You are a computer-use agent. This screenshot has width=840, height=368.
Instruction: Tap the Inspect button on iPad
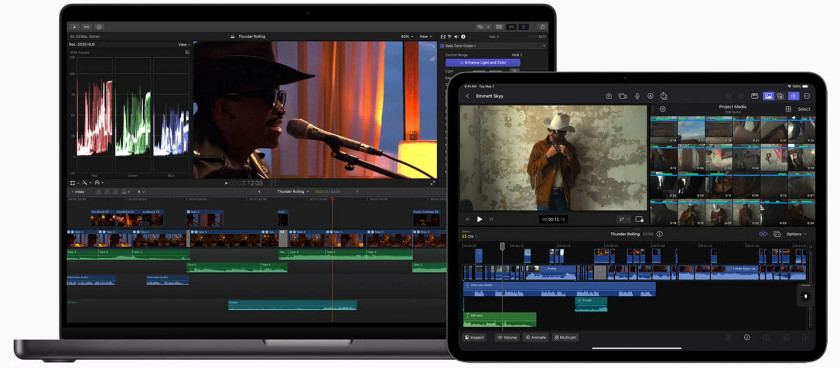pos(475,337)
